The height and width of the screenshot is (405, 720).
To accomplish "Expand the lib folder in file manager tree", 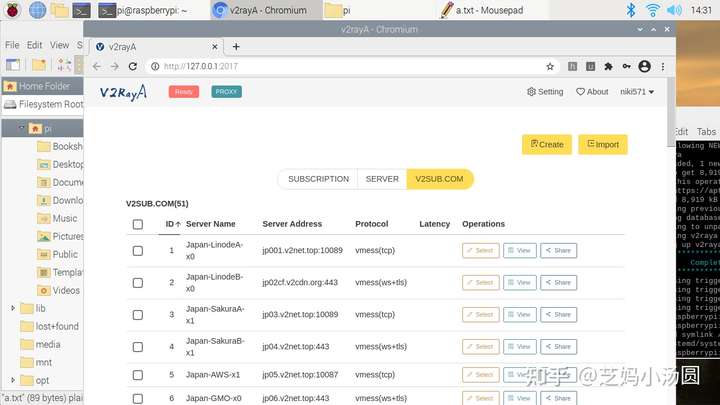I will click(13, 308).
